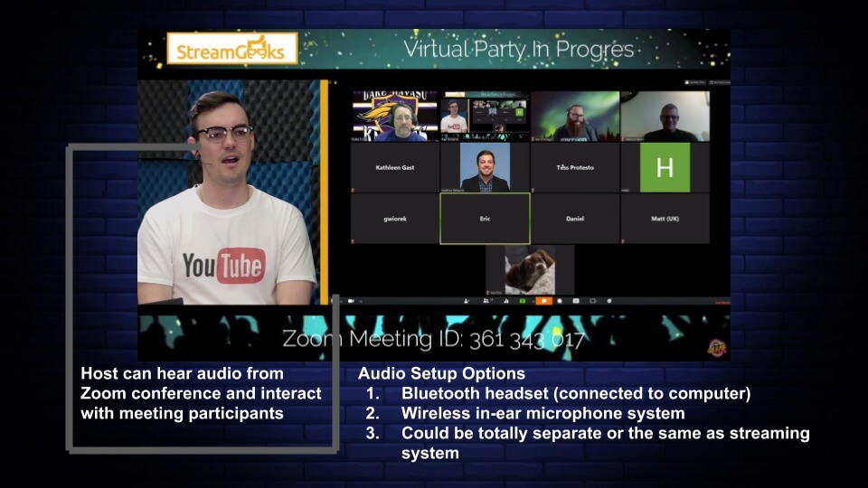
Task: Select the smiling man with glasses tile
Action: pyautogui.click(x=665, y=117)
